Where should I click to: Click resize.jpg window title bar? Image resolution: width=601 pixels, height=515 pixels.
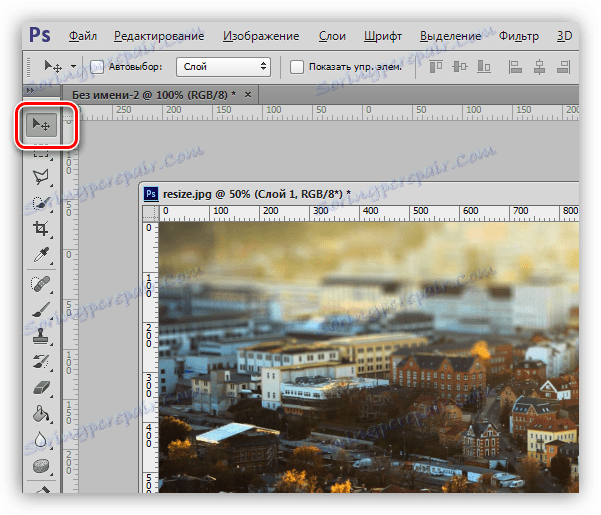tap(360, 194)
